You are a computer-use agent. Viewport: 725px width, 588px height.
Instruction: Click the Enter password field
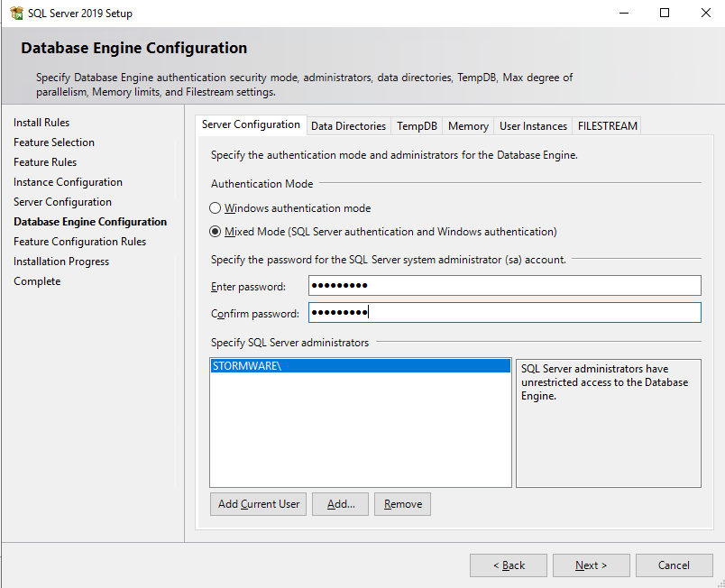(504, 286)
